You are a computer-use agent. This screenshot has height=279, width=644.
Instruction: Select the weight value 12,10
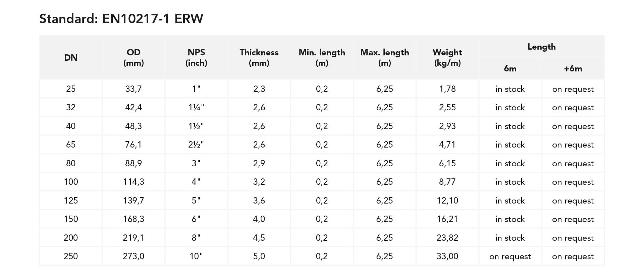(x=447, y=201)
